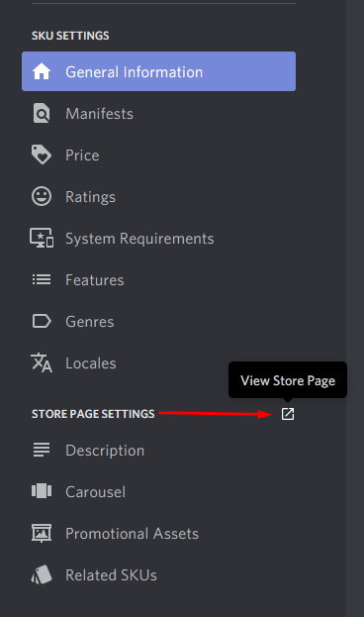Screen dimensions: 364x617
Task: Click the Description text lines icon
Action: [x=42, y=450]
